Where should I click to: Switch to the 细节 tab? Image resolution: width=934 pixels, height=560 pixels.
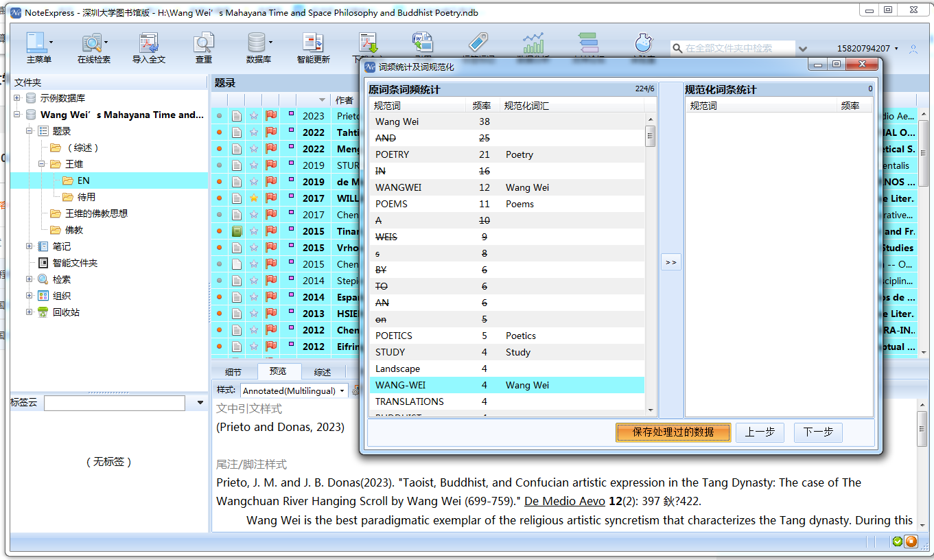pos(233,372)
